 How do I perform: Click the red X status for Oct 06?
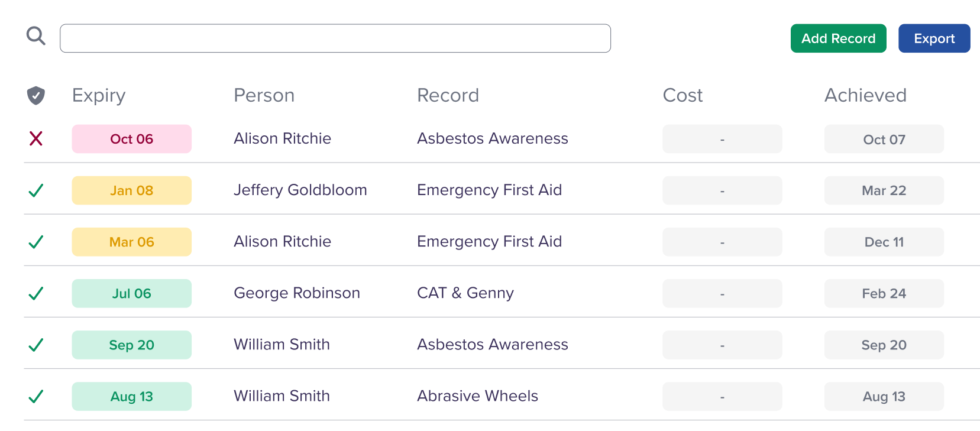[x=36, y=138]
